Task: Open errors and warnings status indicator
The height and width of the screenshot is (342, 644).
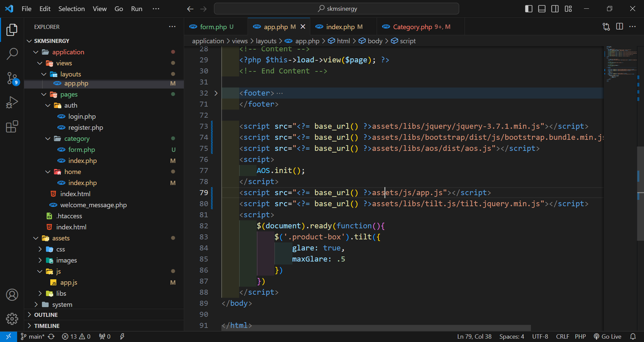Action: point(76,336)
